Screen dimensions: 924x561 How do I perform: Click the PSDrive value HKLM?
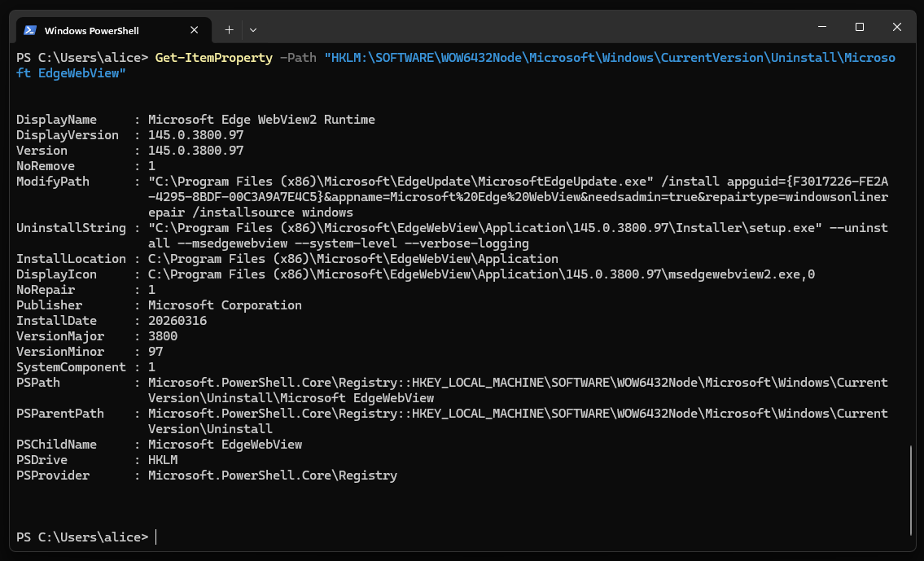[163, 460]
